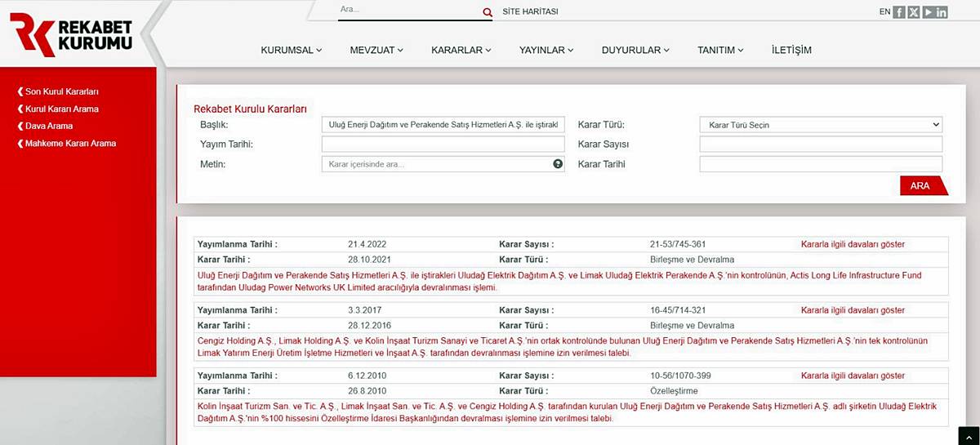Image resolution: width=980 pixels, height=445 pixels.
Task: Click the search magnifier icon
Action: [488, 12]
